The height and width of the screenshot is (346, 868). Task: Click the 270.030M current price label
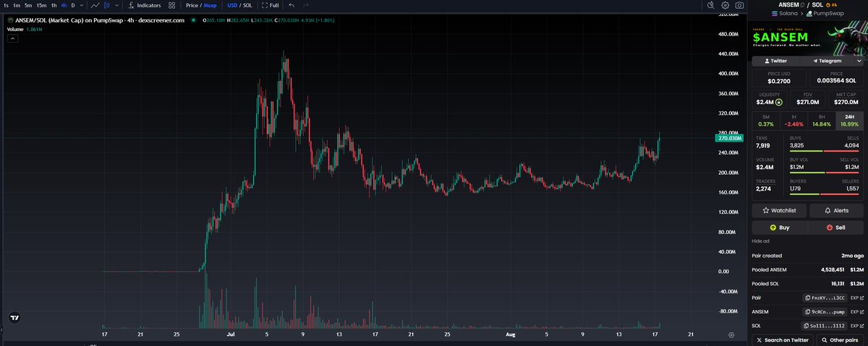731,138
